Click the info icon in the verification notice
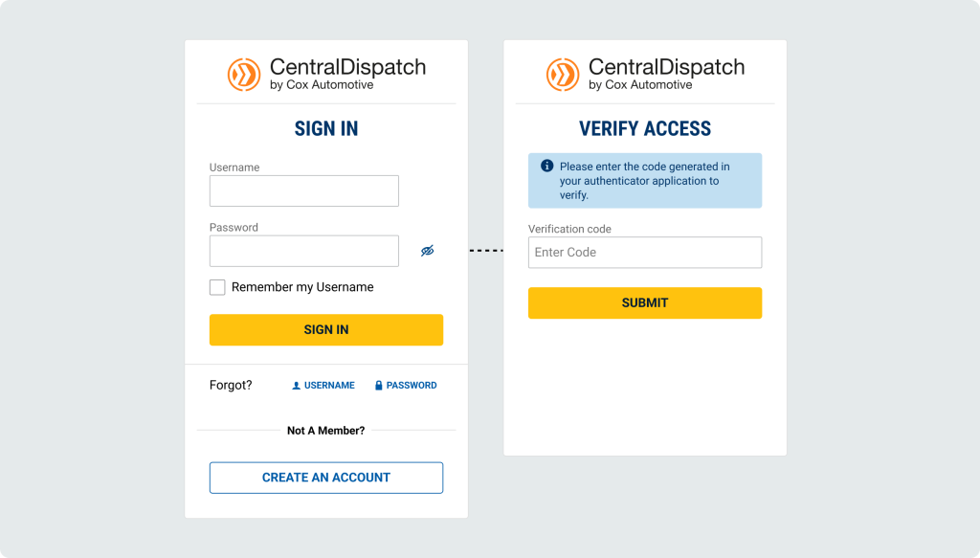 coord(547,166)
